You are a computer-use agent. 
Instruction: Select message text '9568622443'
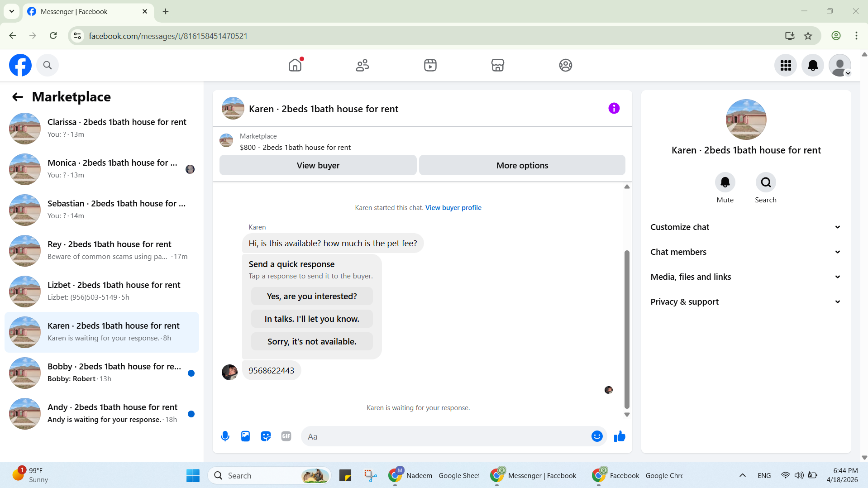pos(271,371)
